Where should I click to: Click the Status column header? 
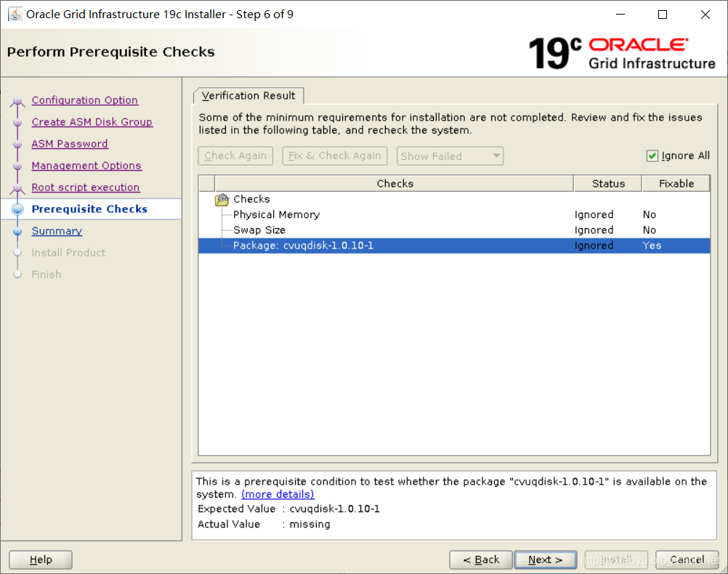click(x=608, y=183)
